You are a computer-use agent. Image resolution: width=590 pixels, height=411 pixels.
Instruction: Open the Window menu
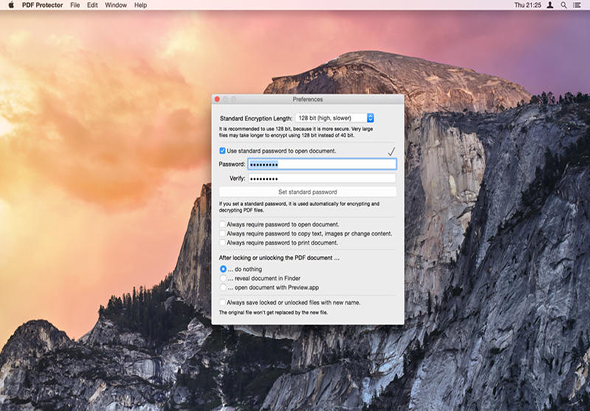116,5
